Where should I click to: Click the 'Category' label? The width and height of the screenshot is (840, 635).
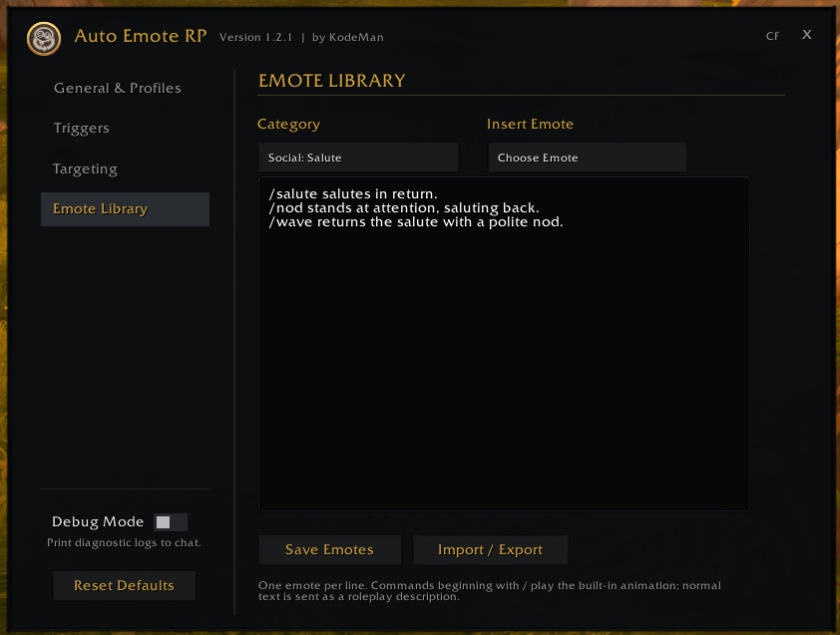[288, 125]
